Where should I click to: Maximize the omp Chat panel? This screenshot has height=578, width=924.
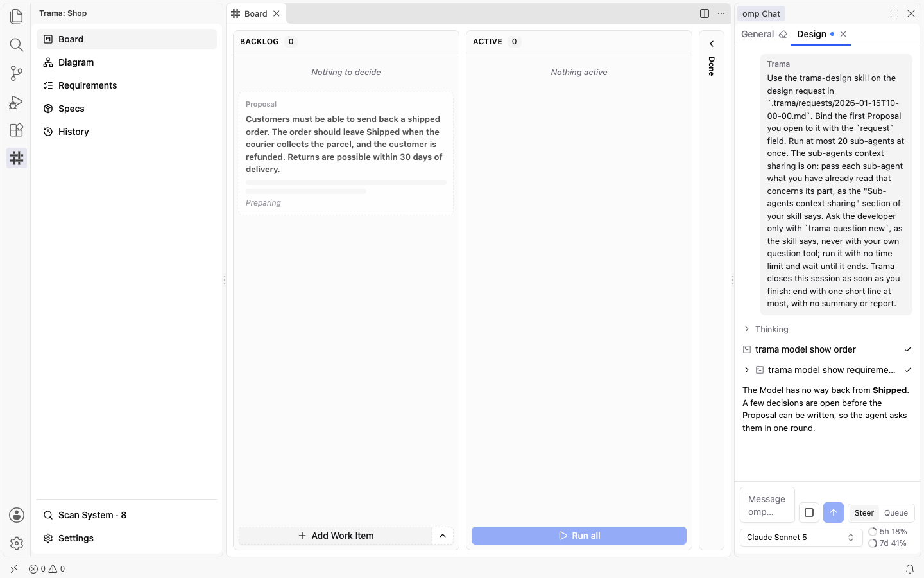pyautogui.click(x=894, y=13)
